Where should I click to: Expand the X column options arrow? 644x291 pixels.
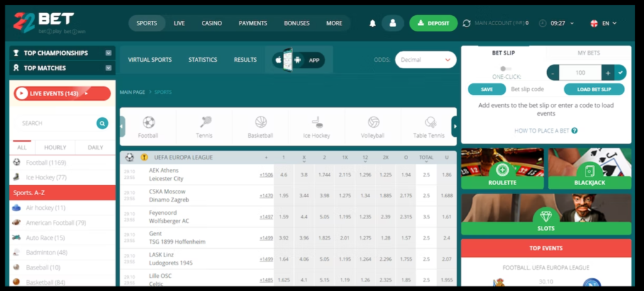304,162
